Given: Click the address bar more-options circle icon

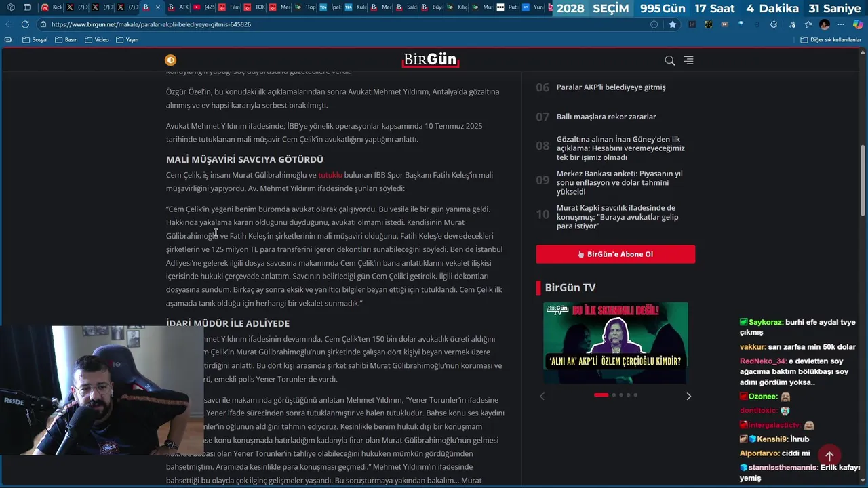Looking at the screenshot, I should pos(654,24).
